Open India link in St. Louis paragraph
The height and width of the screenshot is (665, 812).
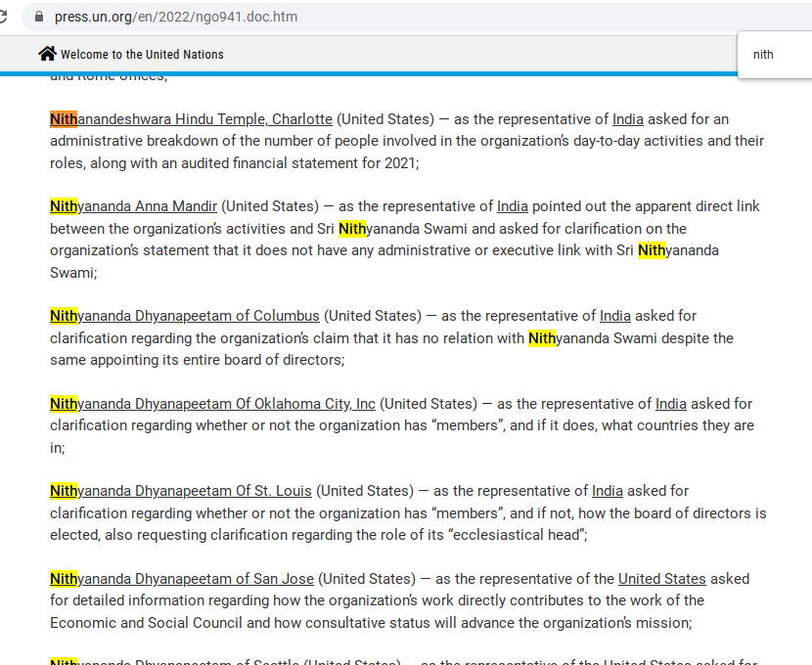(x=607, y=491)
